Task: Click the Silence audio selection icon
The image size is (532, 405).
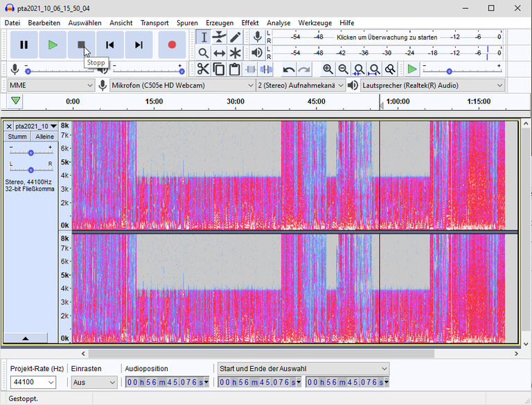Action: coord(266,69)
